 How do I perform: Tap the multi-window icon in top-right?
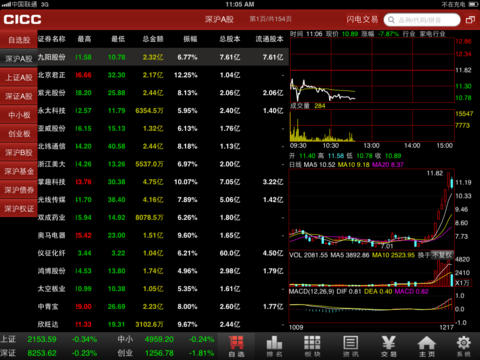pyautogui.click(x=470, y=20)
